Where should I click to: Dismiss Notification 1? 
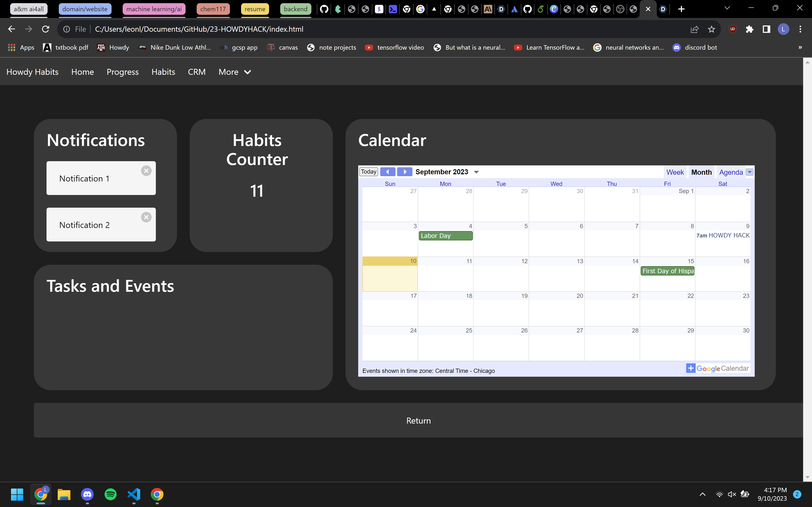click(x=147, y=170)
